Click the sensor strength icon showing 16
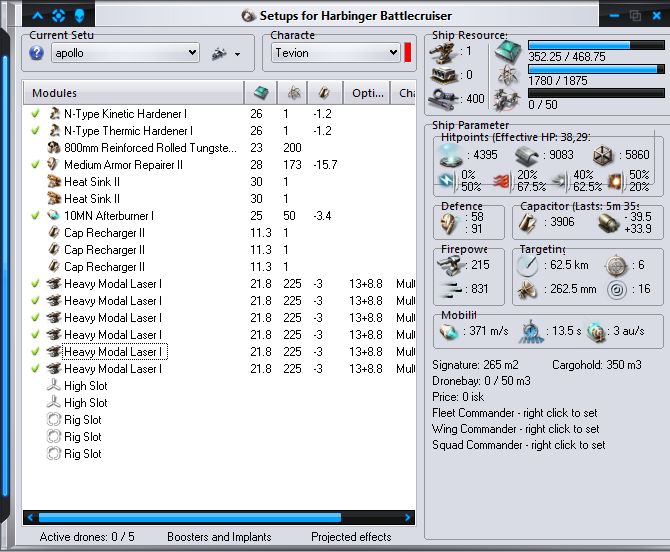 [x=617, y=290]
